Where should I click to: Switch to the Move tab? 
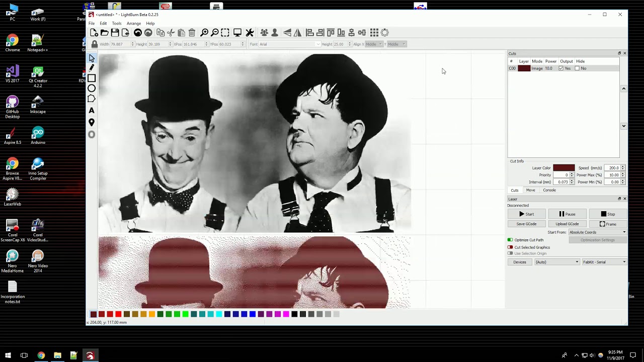coord(530,190)
